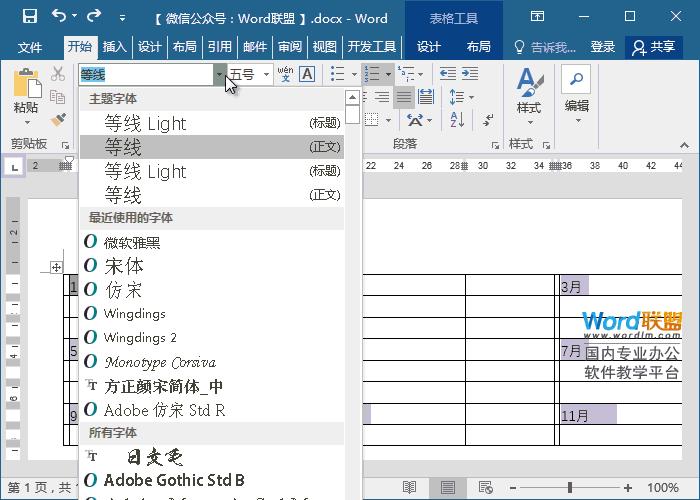Open the 文件 (File) tab
The width and height of the screenshot is (700, 500).
coord(30,47)
